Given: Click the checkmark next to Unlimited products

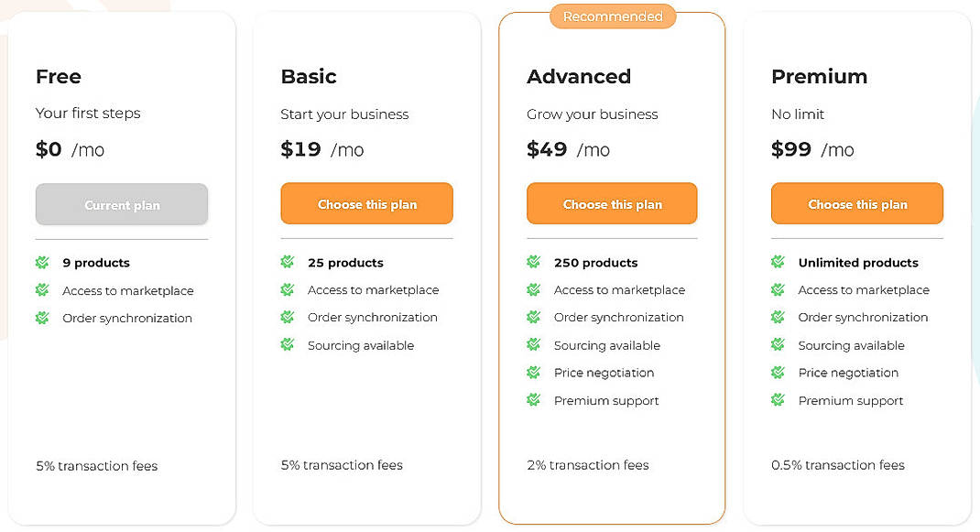Looking at the screenshot, I should coord(778,263).
